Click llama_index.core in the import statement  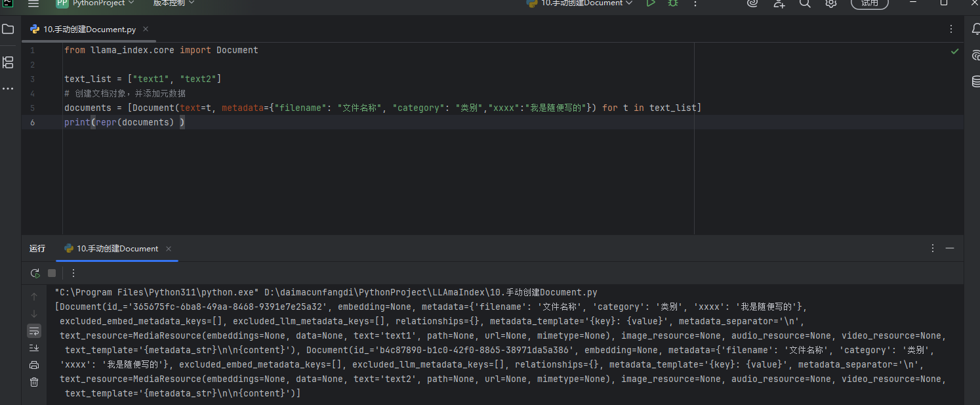133,51
